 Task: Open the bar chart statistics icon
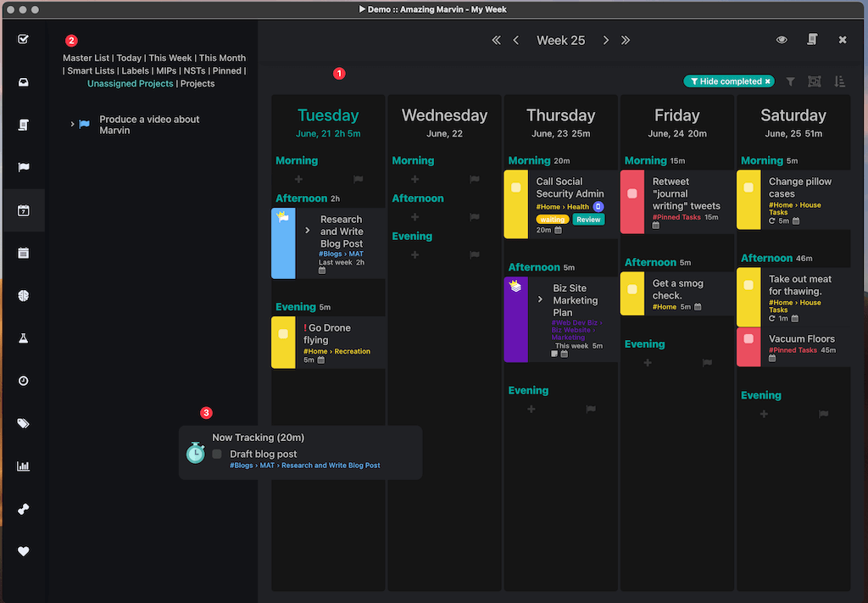[24, 466]
